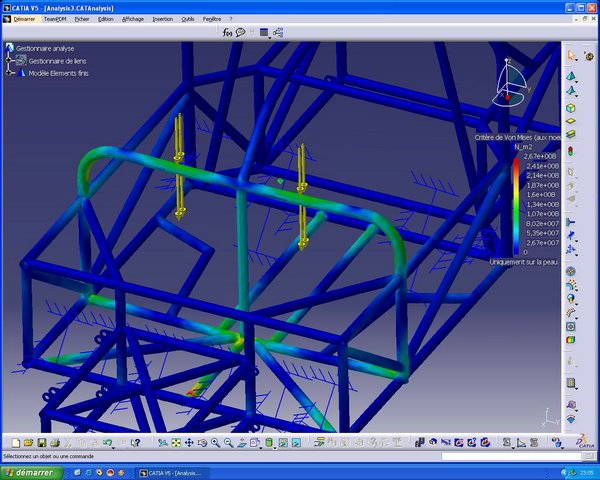
Task: Click the green cube 3D property icon
Action: [x=571, y=108]
